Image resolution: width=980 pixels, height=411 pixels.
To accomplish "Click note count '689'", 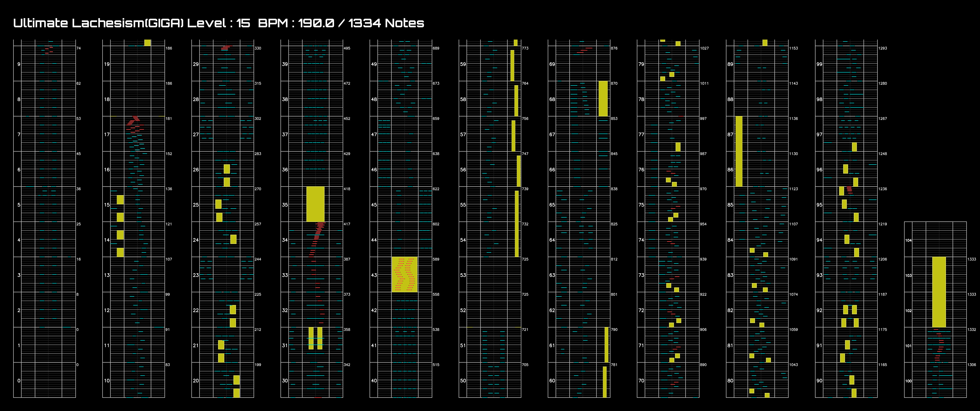I will pos(436,48).
